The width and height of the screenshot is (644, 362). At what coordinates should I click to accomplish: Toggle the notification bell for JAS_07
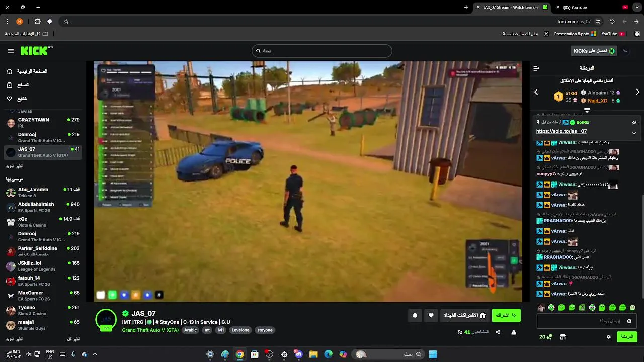pos(415,316)
